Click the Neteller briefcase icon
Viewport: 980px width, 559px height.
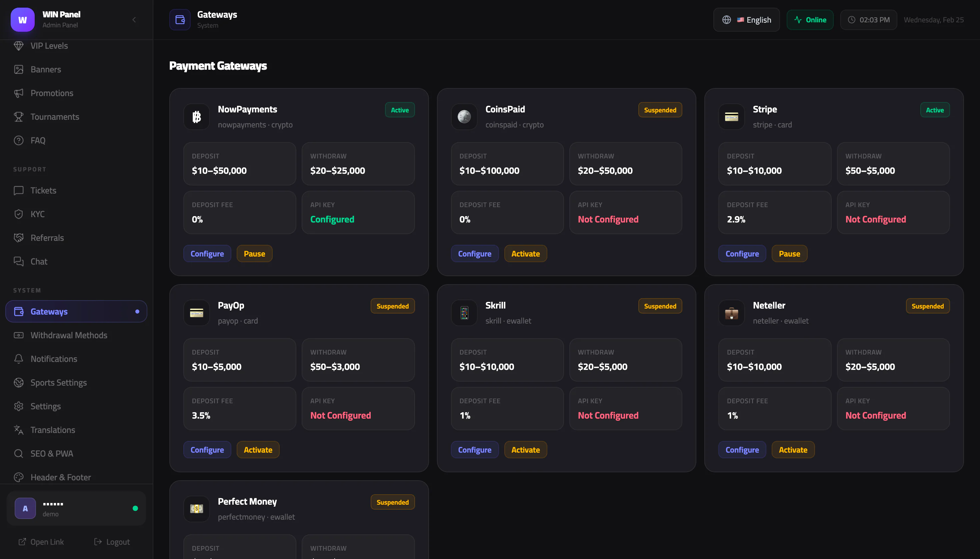click(731, 313)
